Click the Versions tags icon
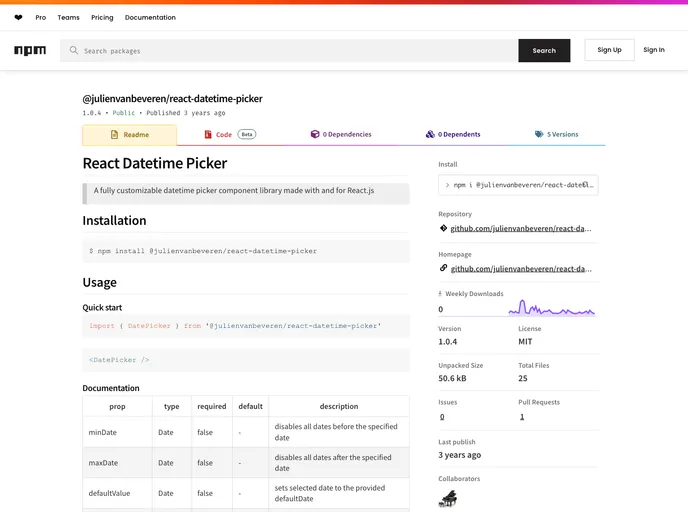The height and width of the screenshot is (512, 688). pos(539,134)
